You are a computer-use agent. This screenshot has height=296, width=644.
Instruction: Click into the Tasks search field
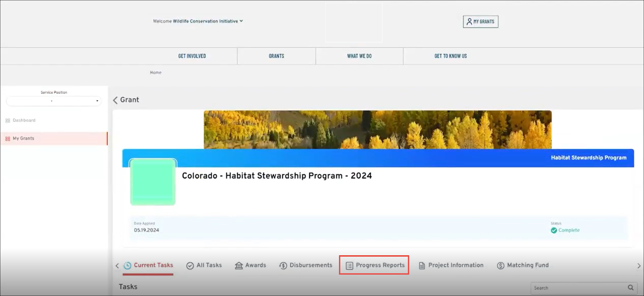coord(578,288)
